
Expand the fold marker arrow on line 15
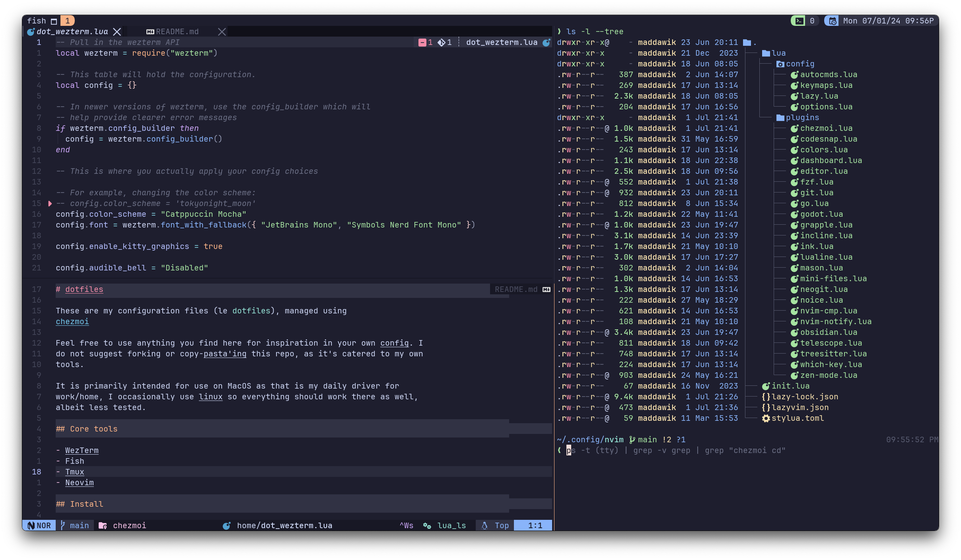pos(50,203)
